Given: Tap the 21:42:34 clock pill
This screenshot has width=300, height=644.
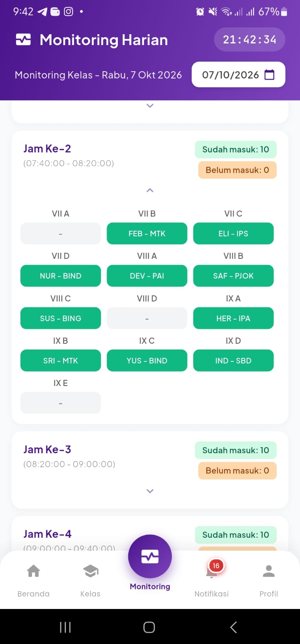Looking at the screenshot, I should click(250, 39).
